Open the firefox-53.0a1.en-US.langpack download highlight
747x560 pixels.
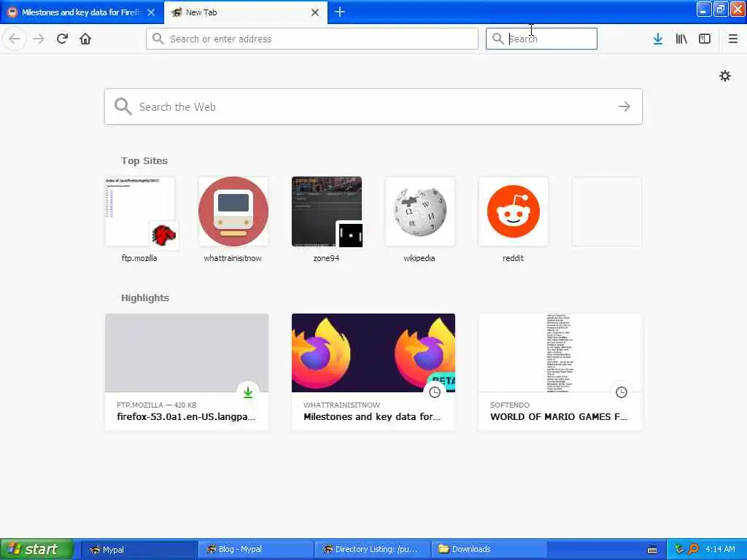187,371
